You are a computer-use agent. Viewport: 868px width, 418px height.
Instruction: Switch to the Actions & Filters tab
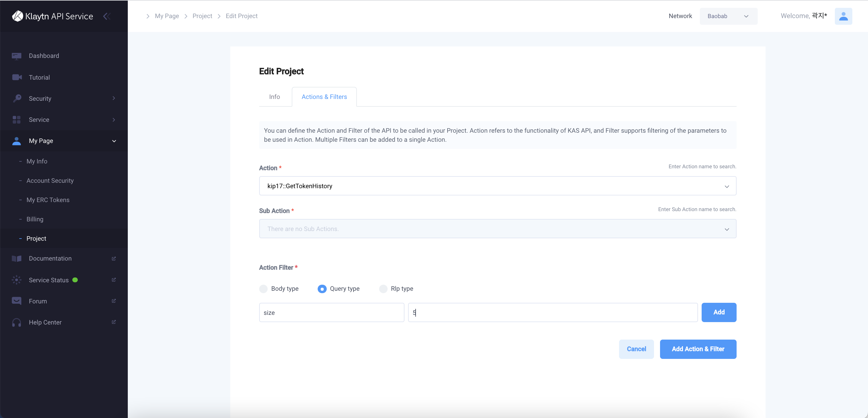(x=324, y=96)
